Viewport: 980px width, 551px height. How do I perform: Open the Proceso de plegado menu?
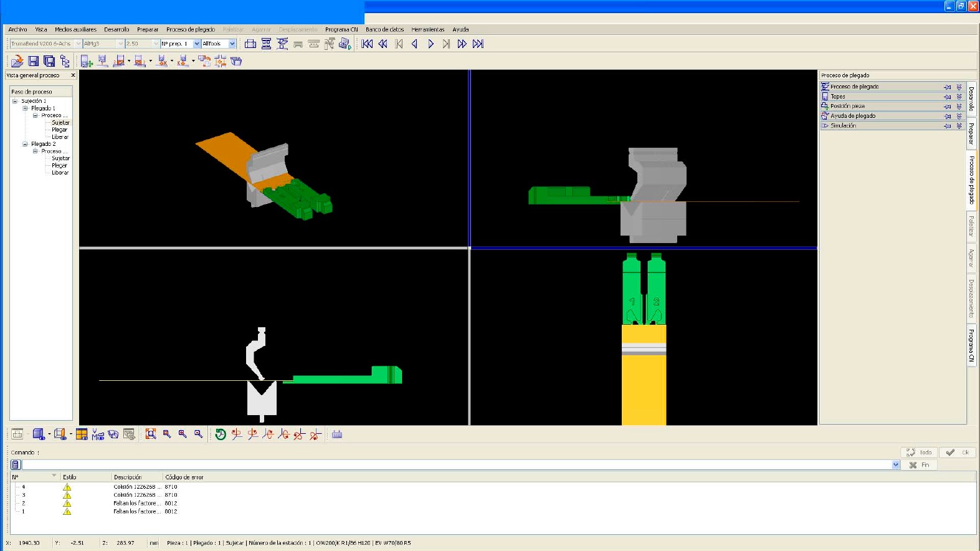pyautogui.click(x=191, y=29)
